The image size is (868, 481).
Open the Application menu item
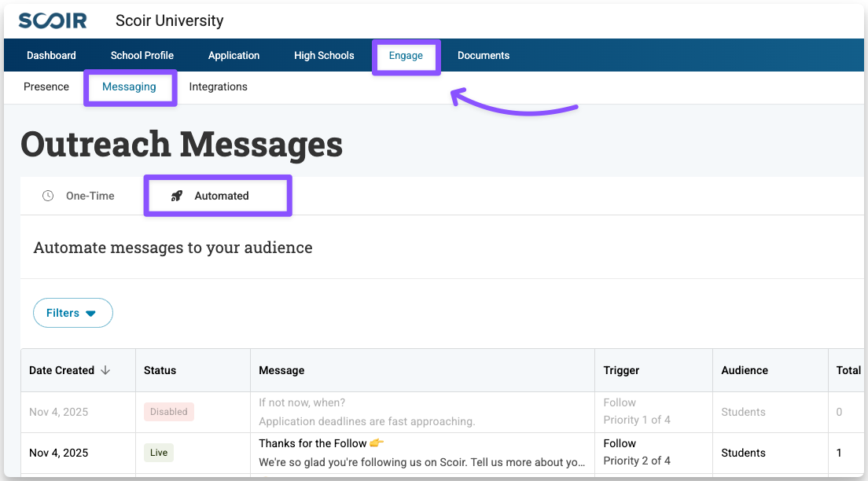[x=234, y=56]
